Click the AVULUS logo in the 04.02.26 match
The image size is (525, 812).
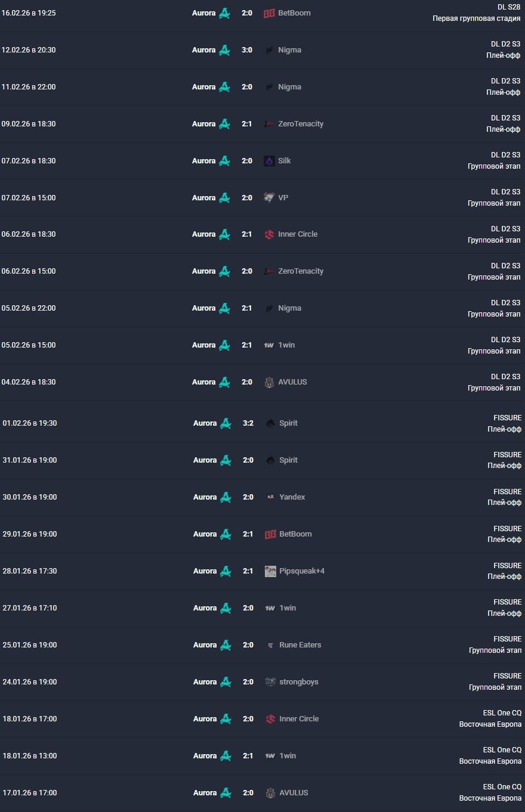pyautogui.click(x=269, y=382)
